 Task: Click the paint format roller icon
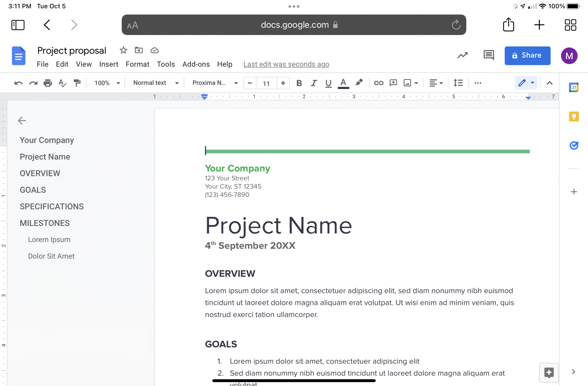77,83
